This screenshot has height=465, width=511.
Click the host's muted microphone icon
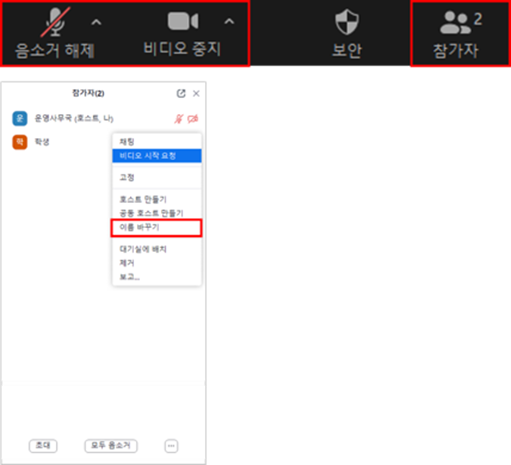pyautogui.click(x=179, y=119)
